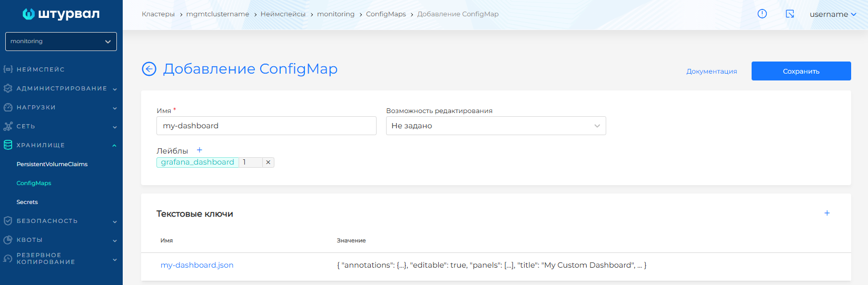Open the my-dashboard.json key
Viewport: 868px width, 285px height.
(x=197, y=265)
